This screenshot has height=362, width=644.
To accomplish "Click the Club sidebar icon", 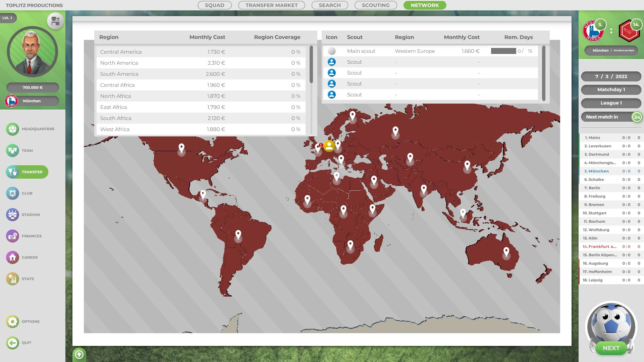I will point(12,193).
